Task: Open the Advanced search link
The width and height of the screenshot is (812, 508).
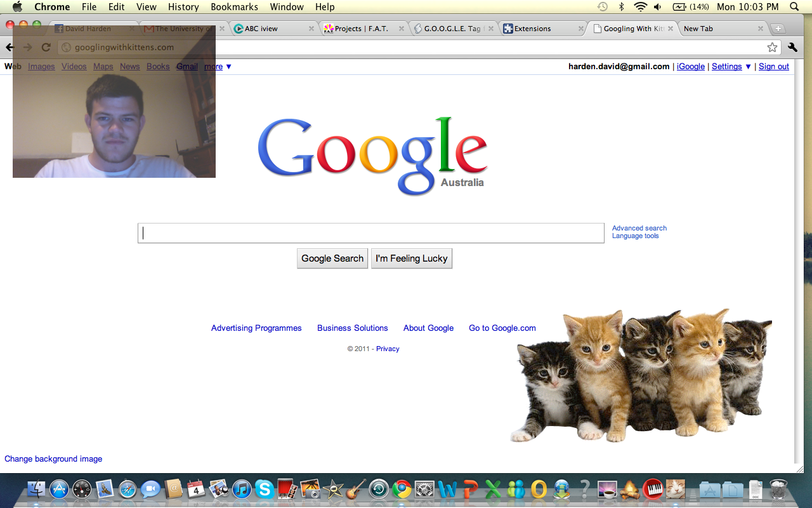Action: pyautogui.click(x=639, y=228)
